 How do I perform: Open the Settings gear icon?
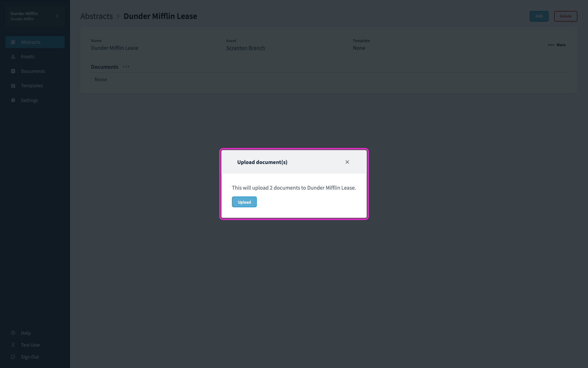point(13,100)
